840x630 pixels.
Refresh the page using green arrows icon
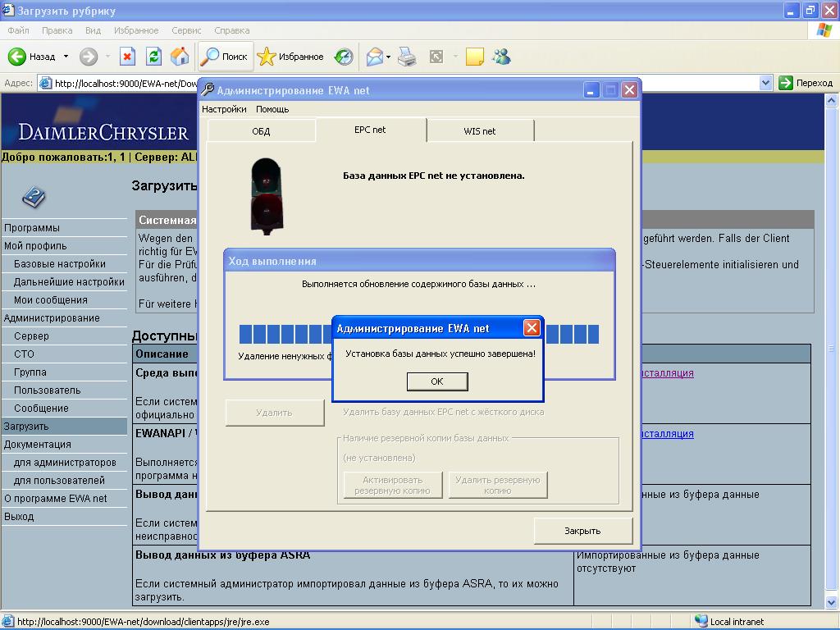153,57
